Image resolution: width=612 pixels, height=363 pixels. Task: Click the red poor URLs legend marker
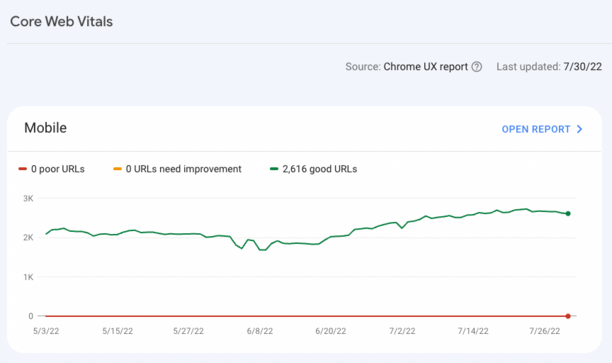(23, 169)
